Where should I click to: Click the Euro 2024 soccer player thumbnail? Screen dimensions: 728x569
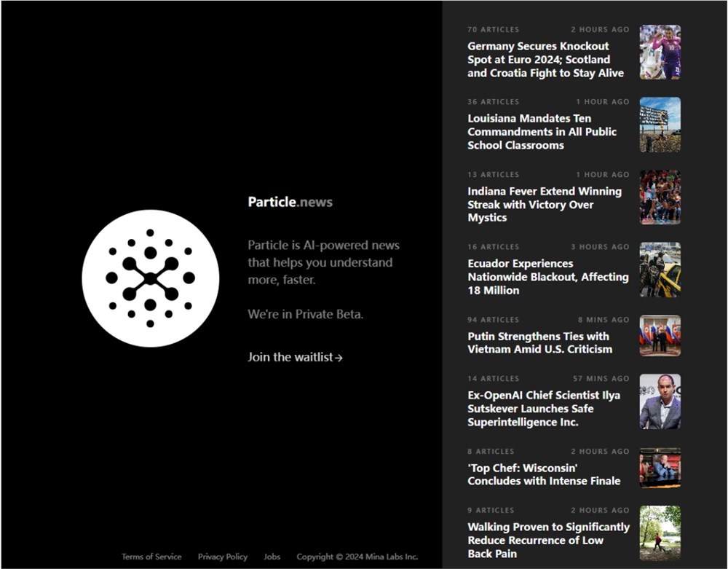660,52
